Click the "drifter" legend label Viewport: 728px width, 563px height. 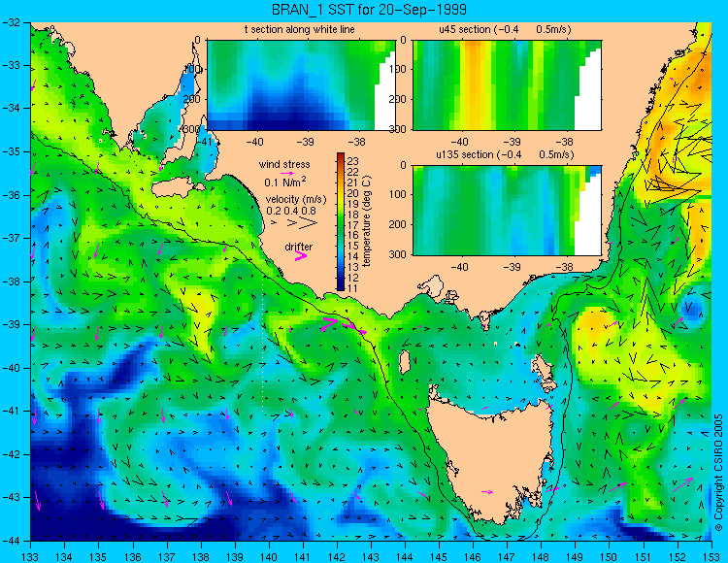click(299, 247)
